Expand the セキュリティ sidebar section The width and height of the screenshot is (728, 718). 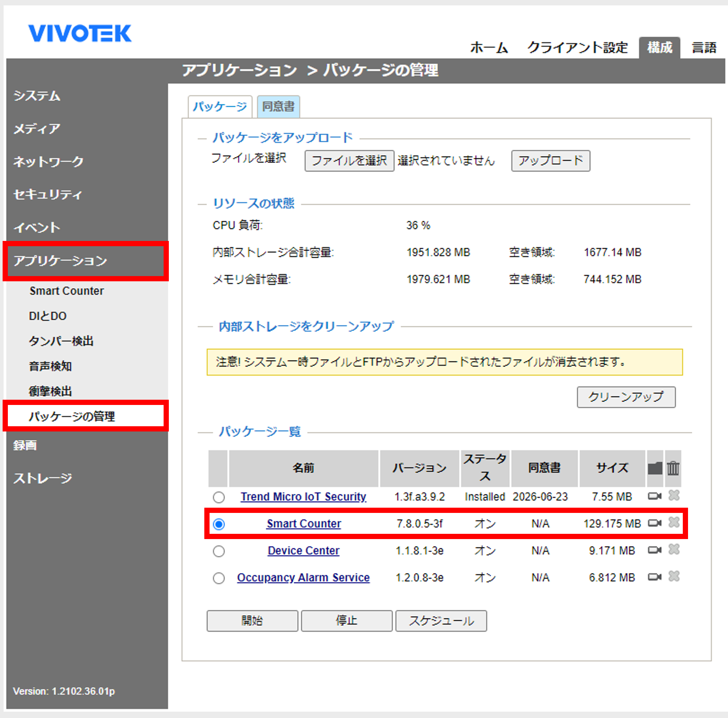pos(47,195)
